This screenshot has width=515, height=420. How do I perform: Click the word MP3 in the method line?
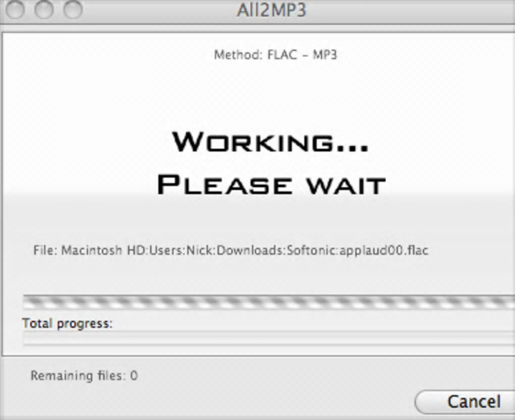tap(325, 55)
